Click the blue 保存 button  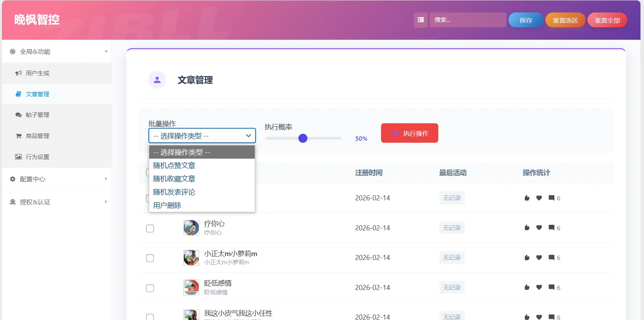pyautogui.click(x=526, y=20)
